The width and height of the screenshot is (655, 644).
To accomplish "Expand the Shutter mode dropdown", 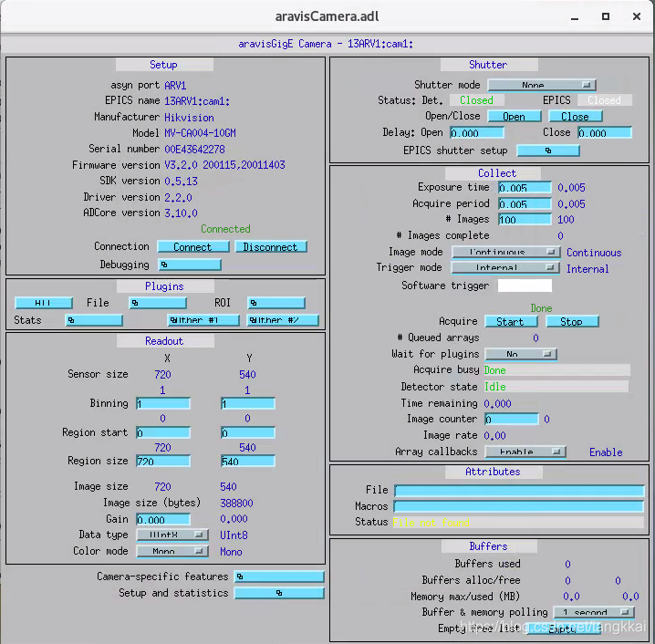I will click(542, 85).
